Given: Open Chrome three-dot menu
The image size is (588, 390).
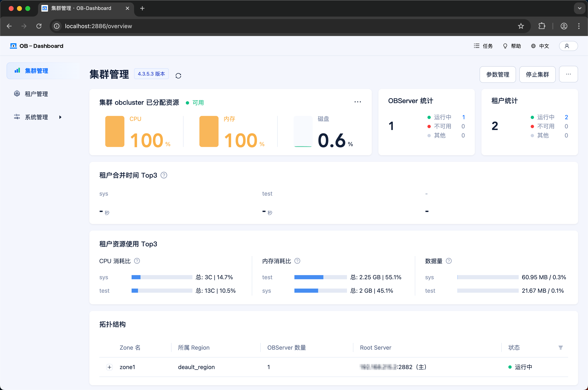Looking at the screenshot, I should (579, 26).
